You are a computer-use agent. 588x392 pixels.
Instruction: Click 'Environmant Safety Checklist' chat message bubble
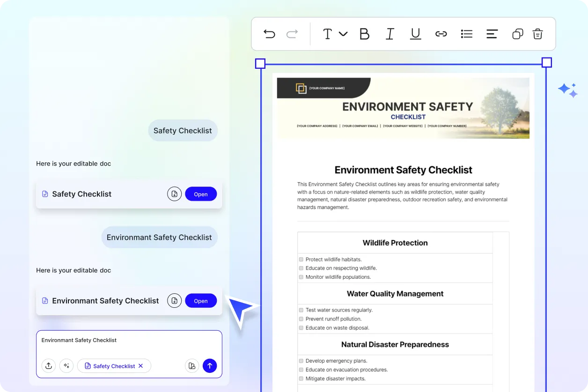[x=159, y=237]
